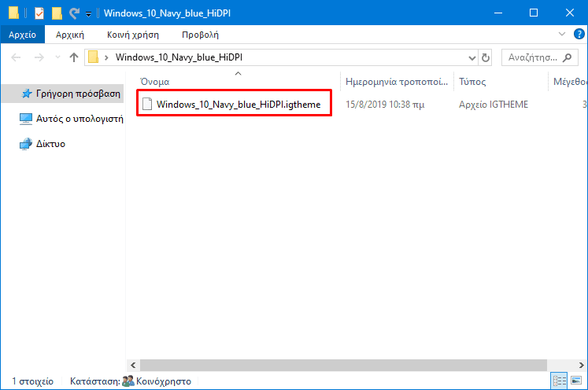This screenshot has height=390, width=588.
Task: Open the Κοινή χρήση ribbon tab
Action: click(x=133, y=35)
